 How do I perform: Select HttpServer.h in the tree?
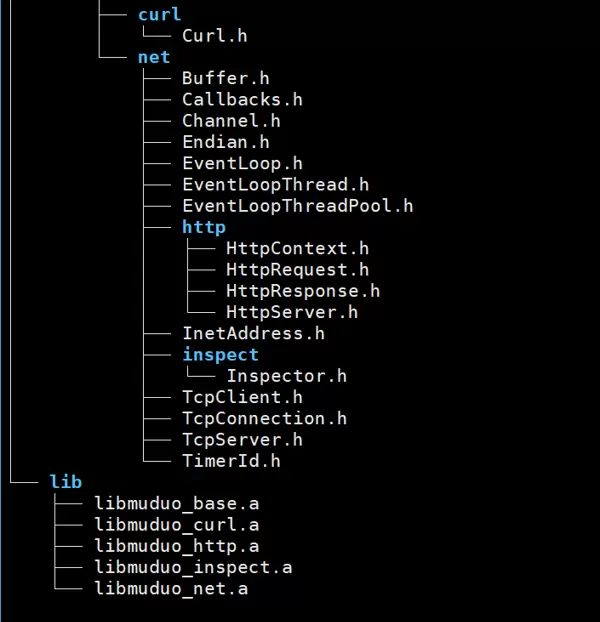coord(292,312)
